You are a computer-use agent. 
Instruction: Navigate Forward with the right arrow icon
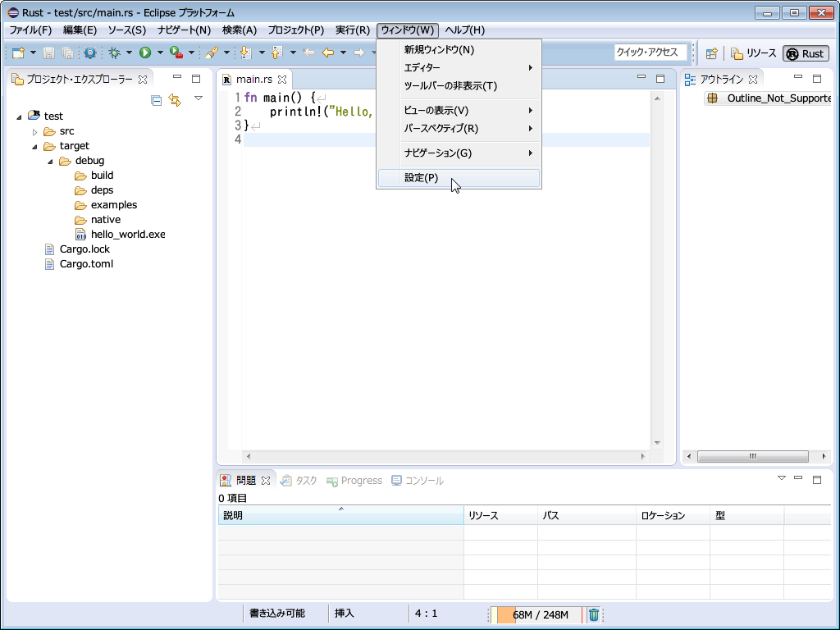pos(359,52)
